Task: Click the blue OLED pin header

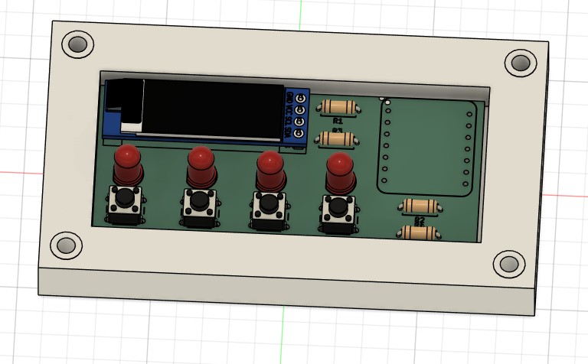Action: pyautogui.click(x=297, y=116)
